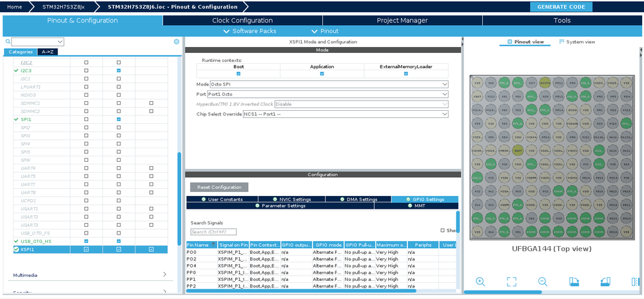Expand the Multimedia category
Viewport: 644px width, 299px height.
[90, 275]
